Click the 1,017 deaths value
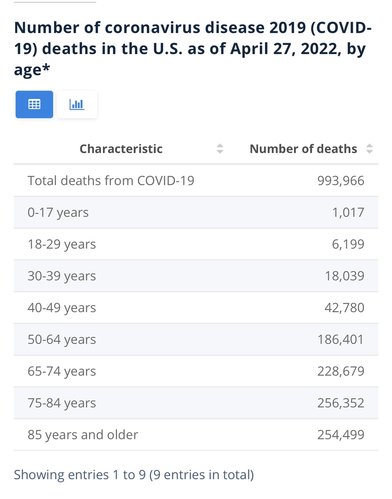Screen dimensions: 392x499 tap(348, 212)
